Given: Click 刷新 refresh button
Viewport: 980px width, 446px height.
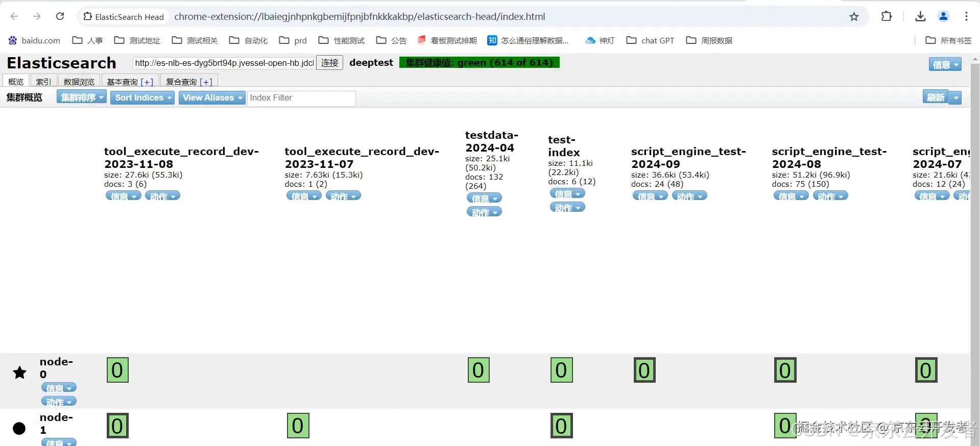Looking at the screenshot, I should point(936,97).
